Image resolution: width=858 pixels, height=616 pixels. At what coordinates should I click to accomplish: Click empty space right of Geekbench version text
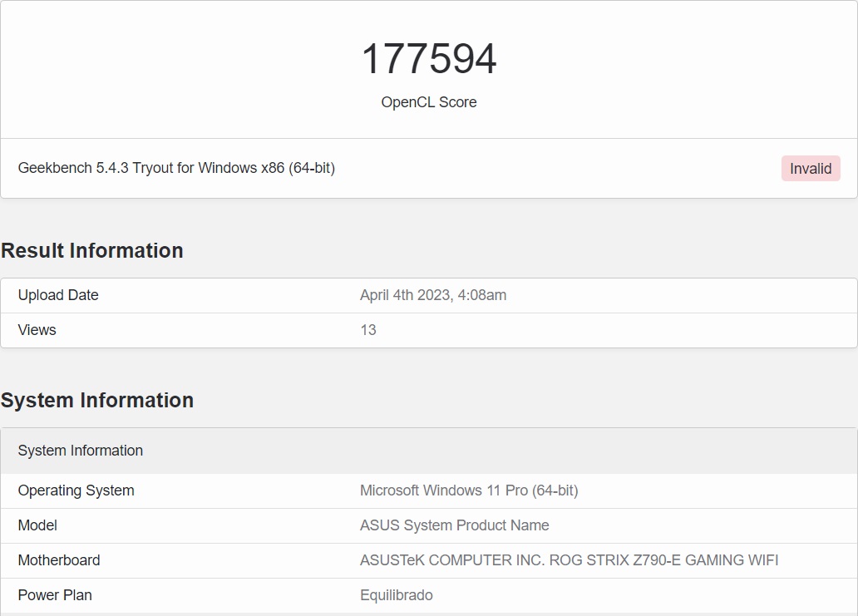[557, 169]
